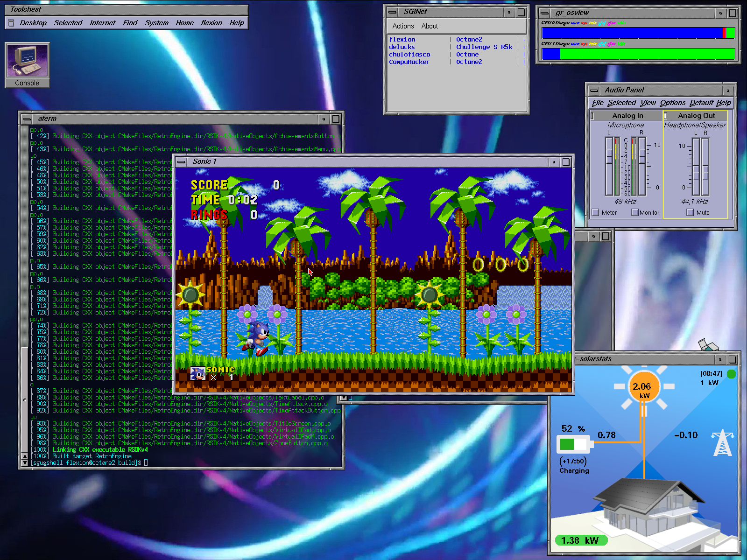Click the aterm shell prompt line

pyautogui.click(x=89, y=462)
